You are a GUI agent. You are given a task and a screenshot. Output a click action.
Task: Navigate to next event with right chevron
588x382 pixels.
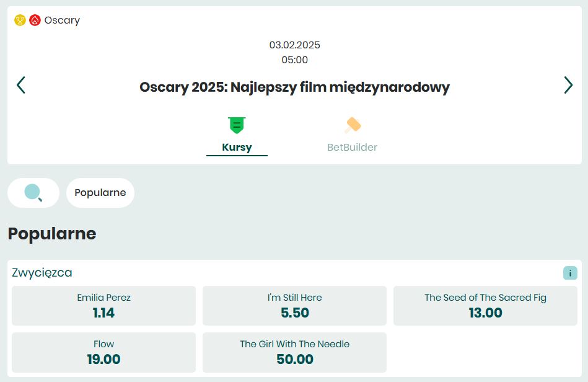pyautogui.click(x=568, y=85)
